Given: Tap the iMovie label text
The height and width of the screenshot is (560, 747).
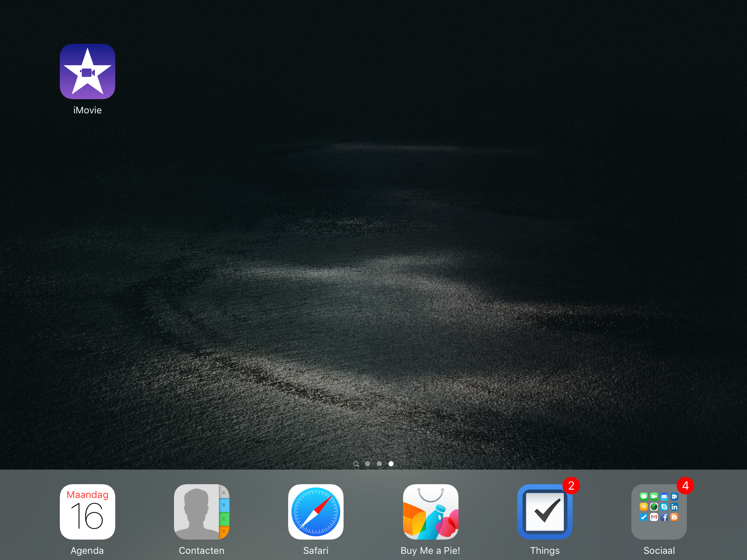Looking at the screenshot, I should click(x=87, y=110).
